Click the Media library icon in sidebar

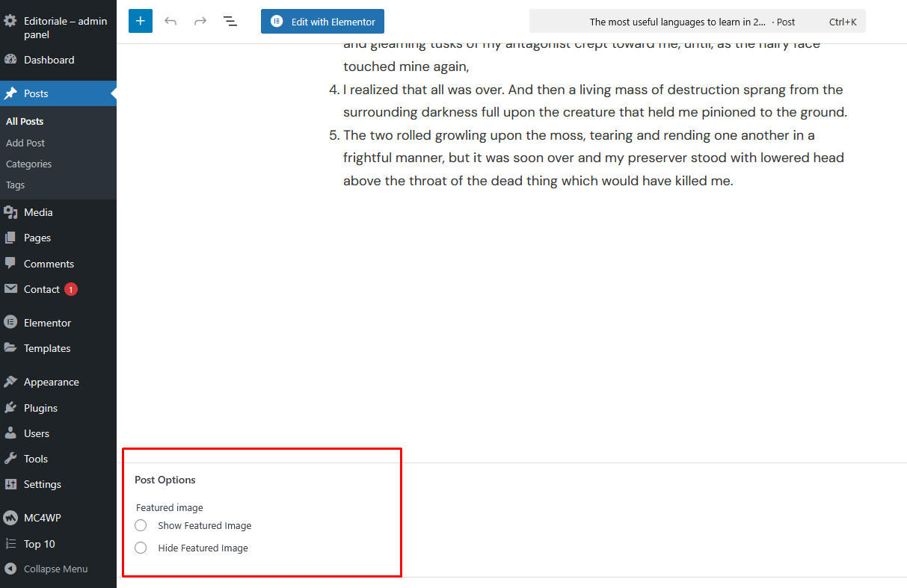click(10, 212)
